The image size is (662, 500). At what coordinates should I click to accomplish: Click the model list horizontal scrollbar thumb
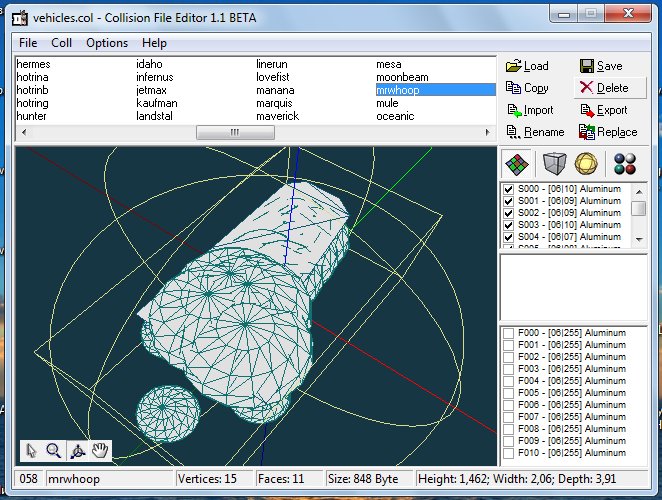pyautogui.click(x=235, y=133)
